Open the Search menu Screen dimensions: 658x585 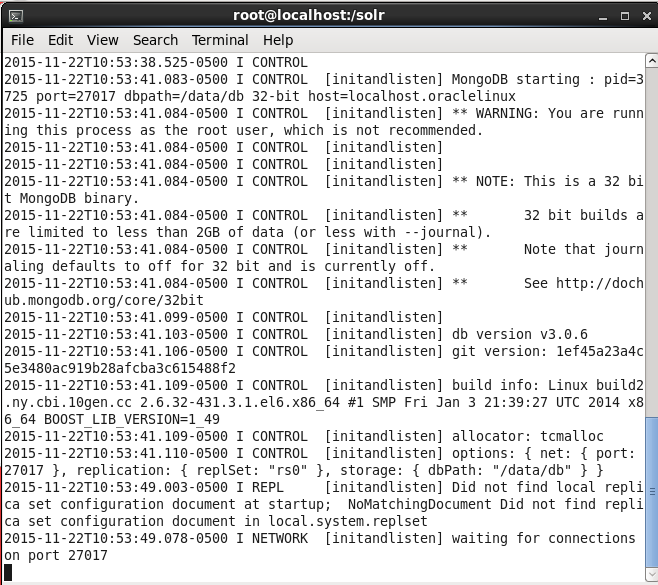click(x=155, y=40)
